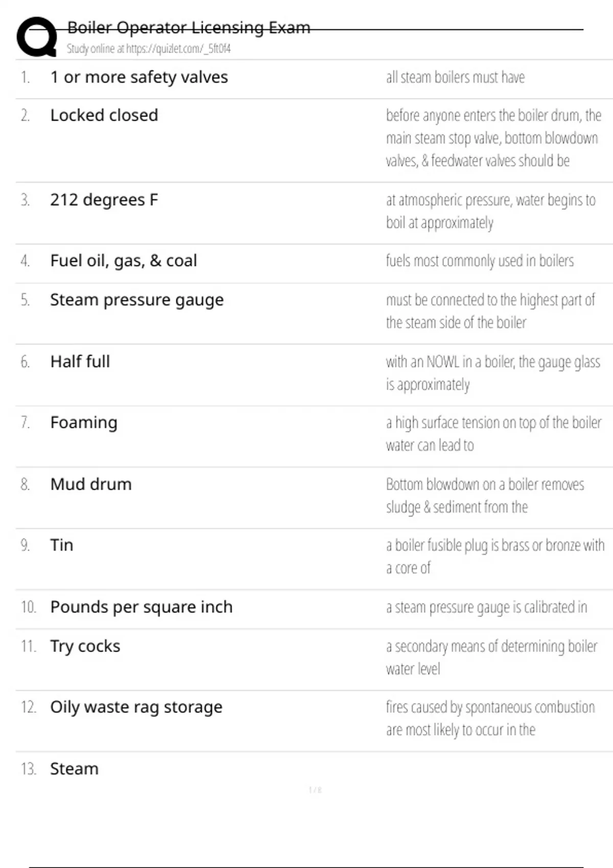
Task: Click the Boiler Operator Licensing Exam title
Action: [x=188, y=28]
